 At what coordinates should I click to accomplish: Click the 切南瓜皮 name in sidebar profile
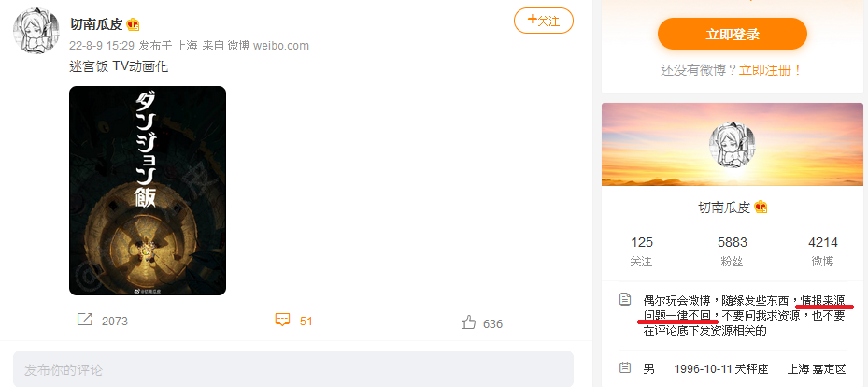(724, 208)
